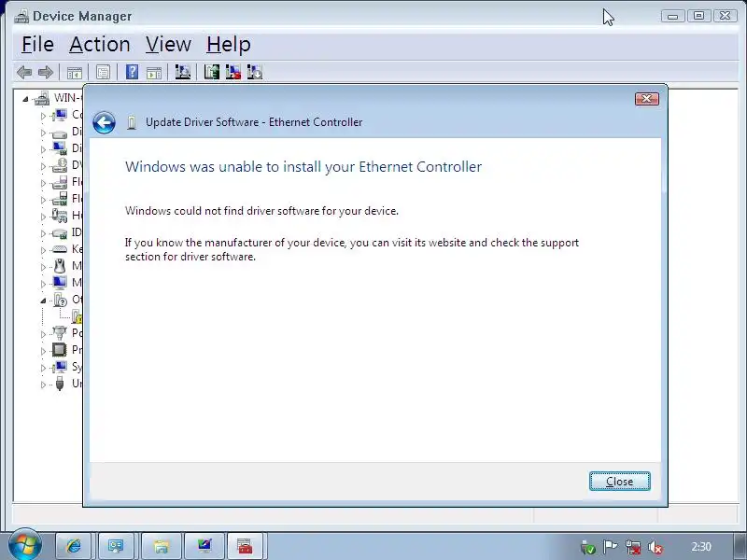Close the Update Driver Software dialog with red X
747x560 pixels.
click(x=646, y=99)
